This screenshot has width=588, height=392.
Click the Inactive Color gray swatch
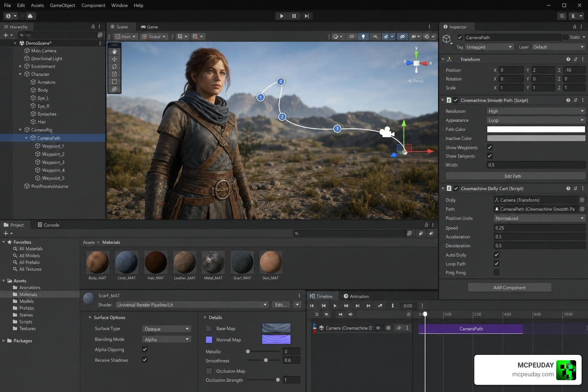[536, 138]
